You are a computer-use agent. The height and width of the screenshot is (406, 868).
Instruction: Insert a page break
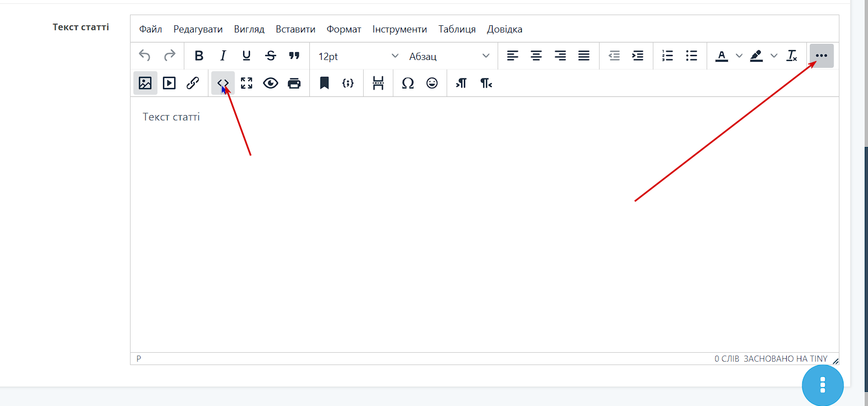378,83
